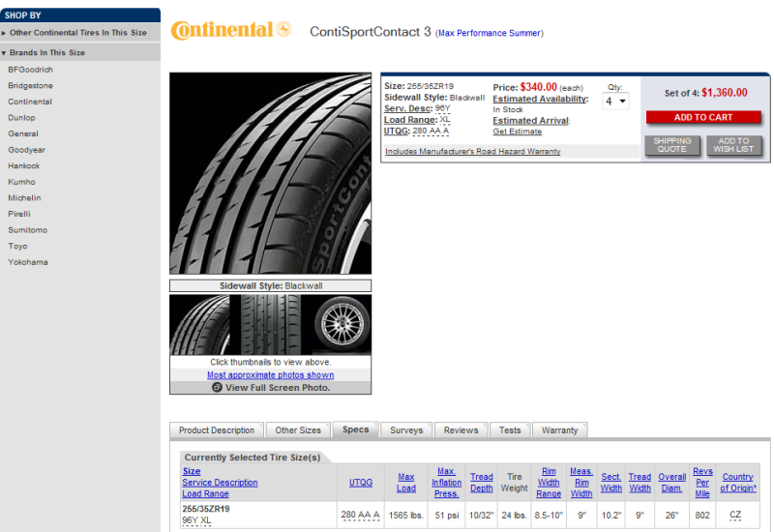Screen dimensions: 774x532
Task: Select Continental in brand list
Action: pos(30,102)
